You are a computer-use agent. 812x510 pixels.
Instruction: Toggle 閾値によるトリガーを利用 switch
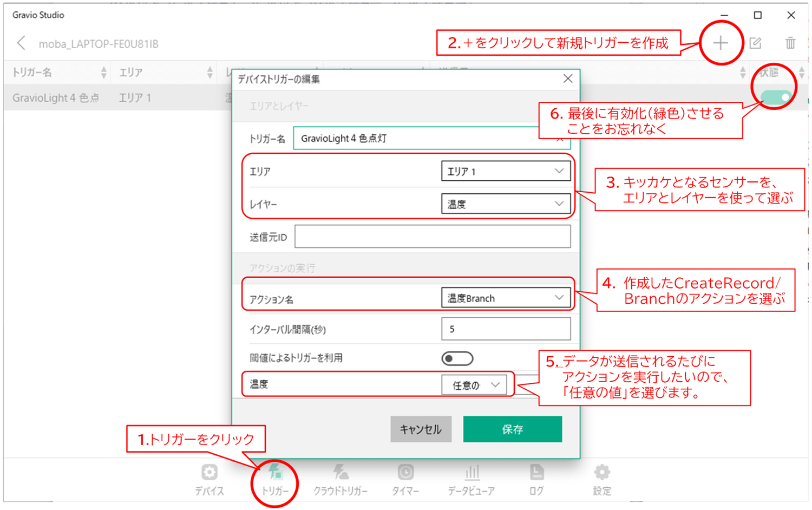click(457, 358)
